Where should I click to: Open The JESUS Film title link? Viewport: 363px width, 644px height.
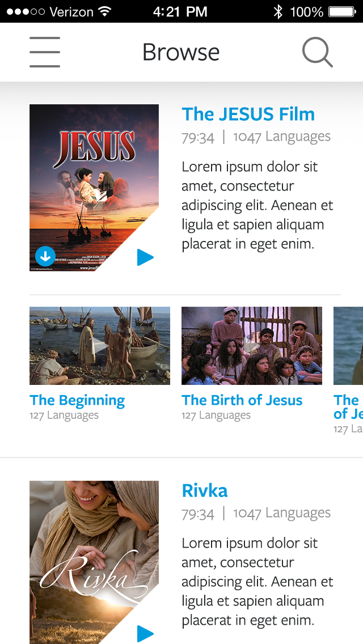(x=248, y=114)
